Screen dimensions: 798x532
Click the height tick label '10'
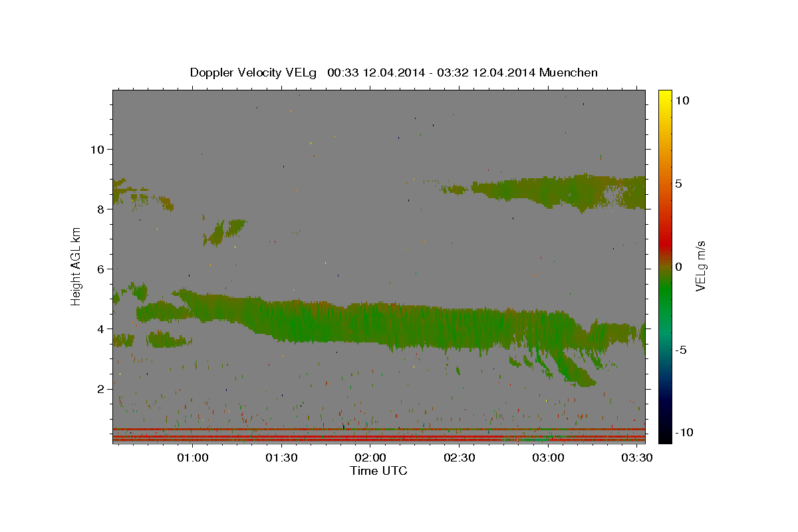97,149
